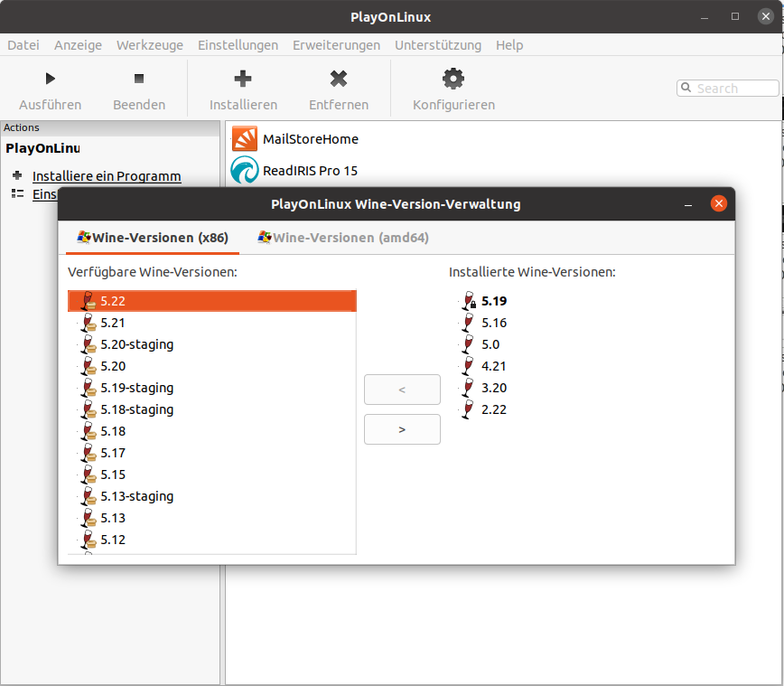This screenshot has width=784, height=686.
Task: Click the Installieren plus icon
Action: click(243, 80)
